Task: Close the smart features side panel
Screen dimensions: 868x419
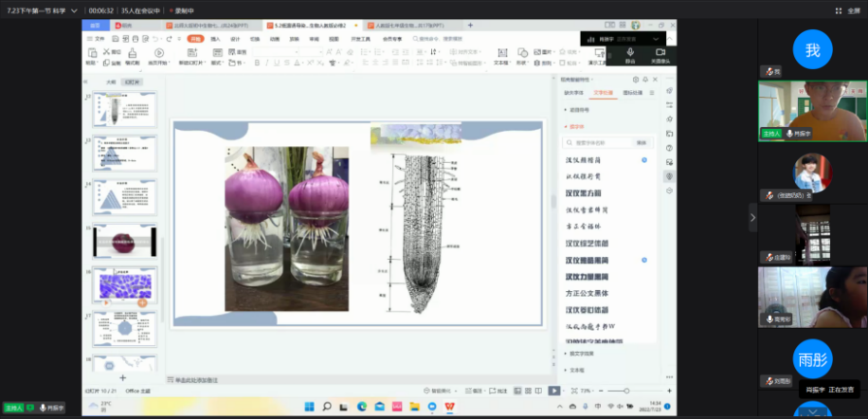Action: [x=654, y=81]
